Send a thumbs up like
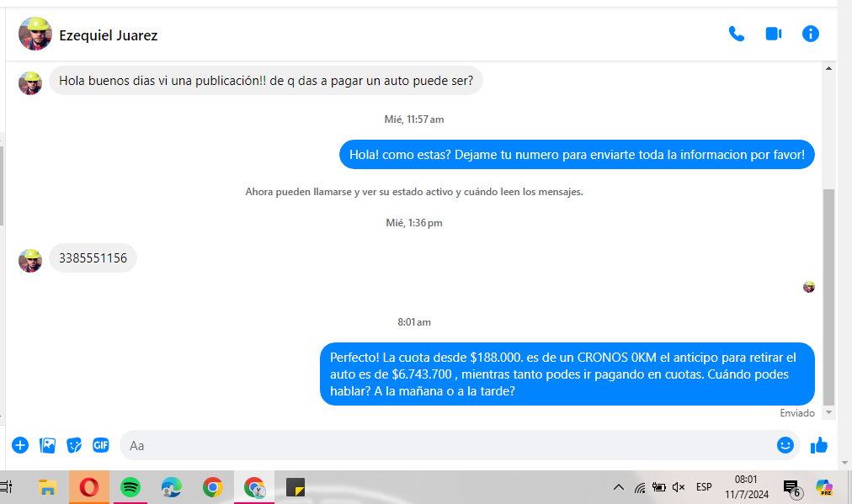Image resolution: width=852 pixels, height=504 pixels. pos(818,445)
